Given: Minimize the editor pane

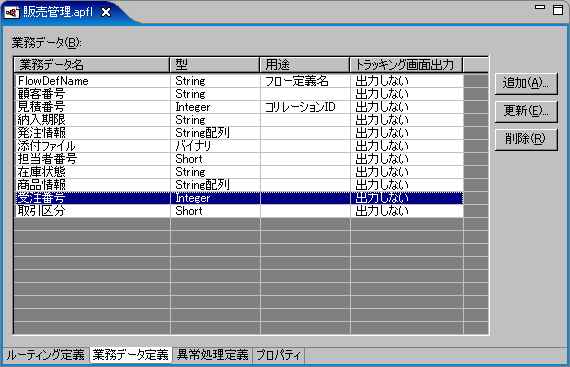Looking at the screenshot, I should tap(540, 7).
